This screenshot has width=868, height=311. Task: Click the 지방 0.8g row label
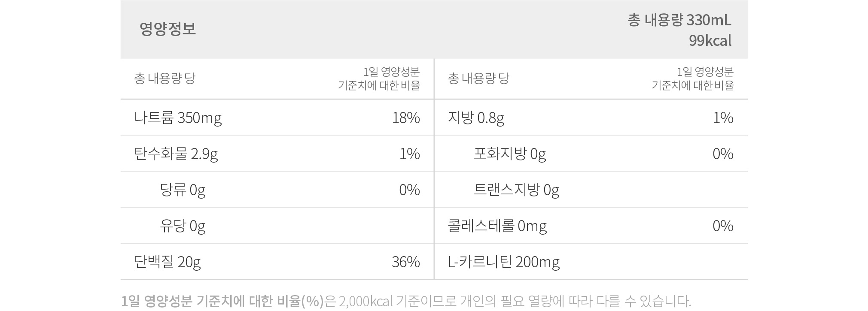coord(476,118)
